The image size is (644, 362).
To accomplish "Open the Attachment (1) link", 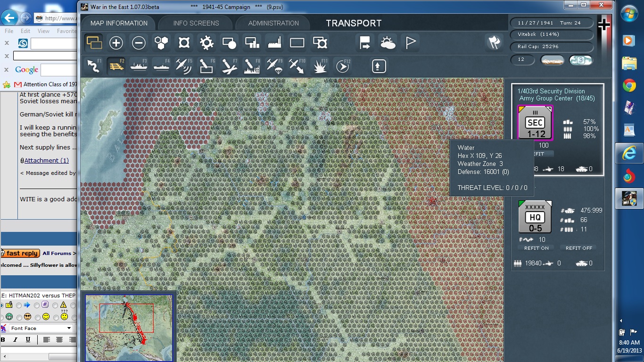I will [46, 160].
